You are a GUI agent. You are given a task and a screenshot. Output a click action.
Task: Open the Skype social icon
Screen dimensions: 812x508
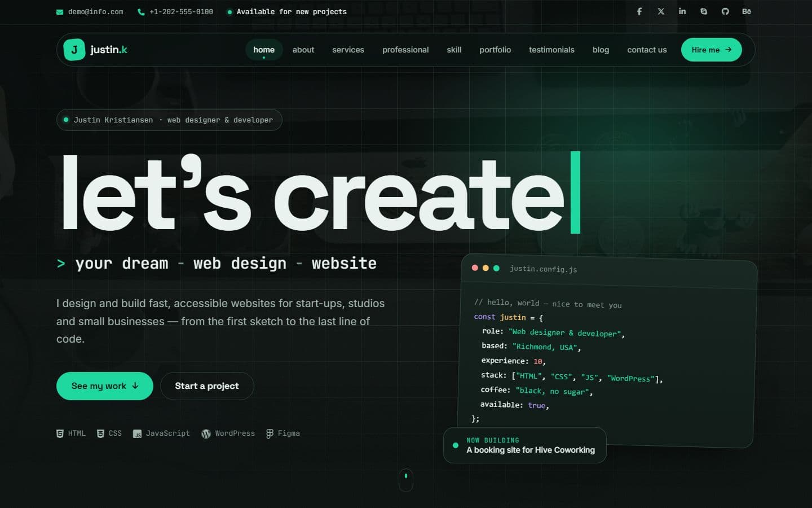coord(704,11)
